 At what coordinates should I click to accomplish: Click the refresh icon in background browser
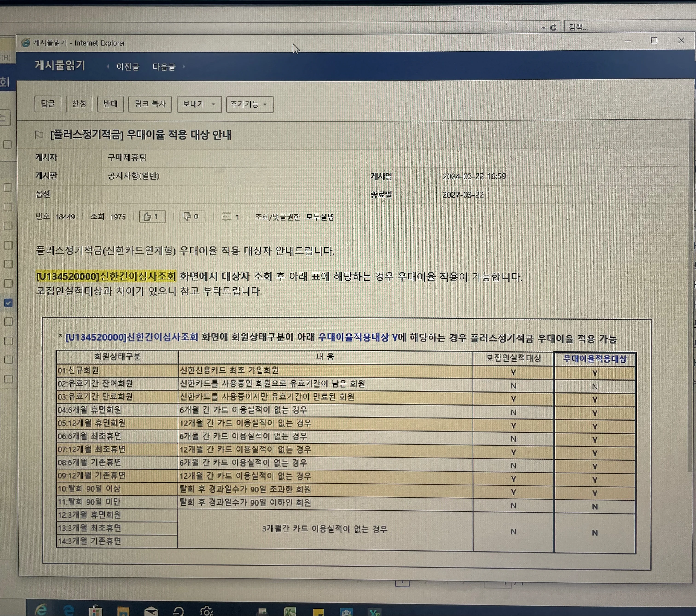pos(554,27)
